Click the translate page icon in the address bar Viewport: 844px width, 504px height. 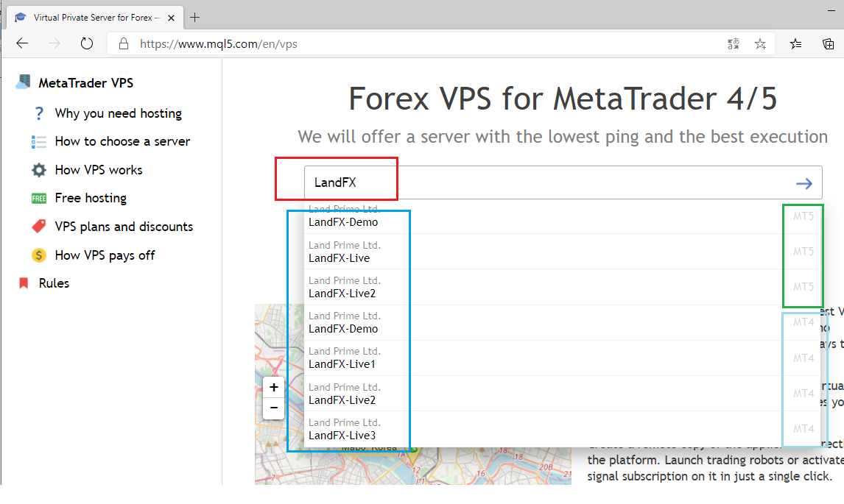(733, 44)
